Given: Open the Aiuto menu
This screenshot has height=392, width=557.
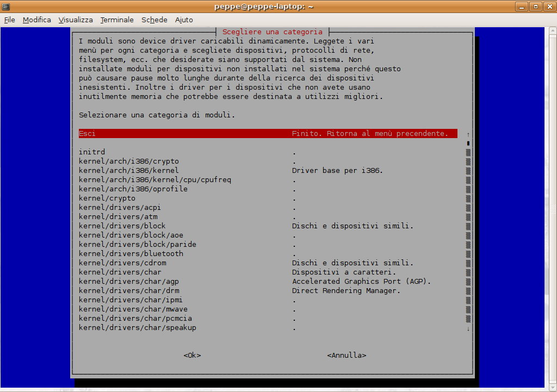Looking at the screenshot, I should [184, 20].
